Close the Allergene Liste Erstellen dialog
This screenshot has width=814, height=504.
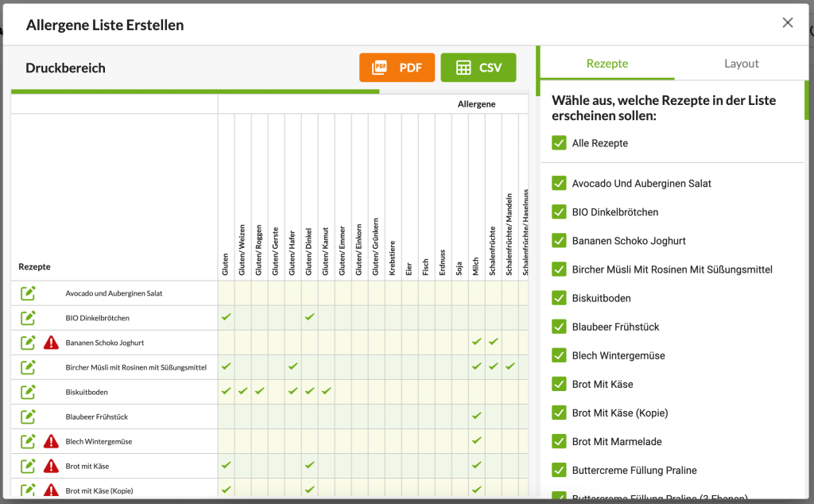click(x=788, y=22)
